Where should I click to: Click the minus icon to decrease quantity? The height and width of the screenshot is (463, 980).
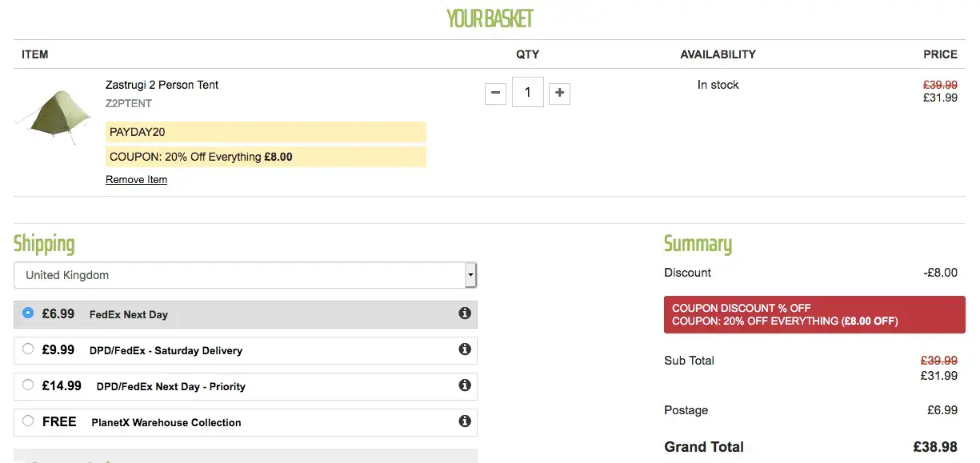point(495,93)
